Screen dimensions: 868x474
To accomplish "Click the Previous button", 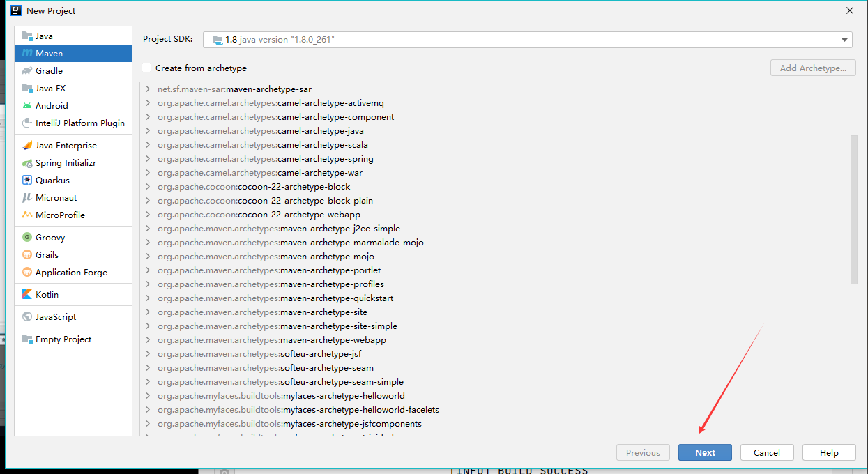I will click(643, 452).
